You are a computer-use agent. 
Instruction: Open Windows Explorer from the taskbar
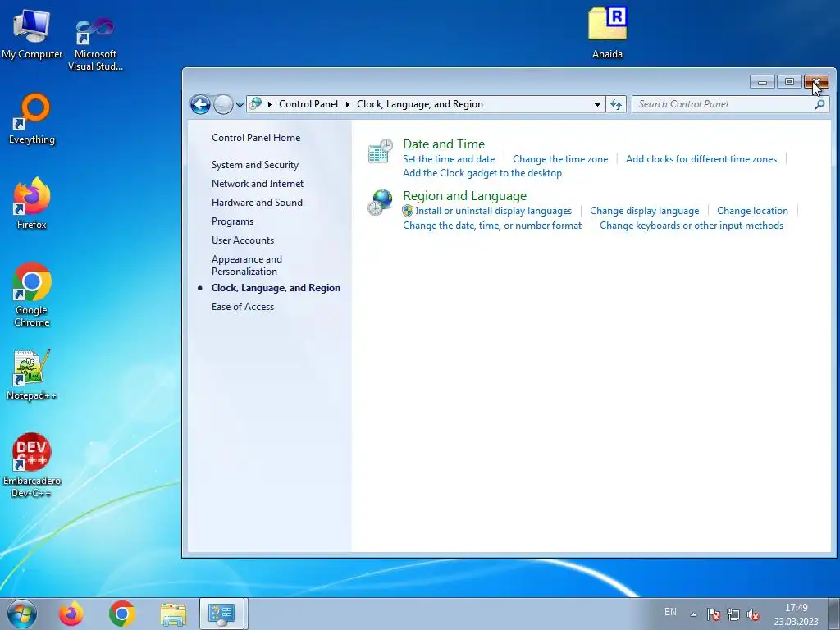click(173, 614)
